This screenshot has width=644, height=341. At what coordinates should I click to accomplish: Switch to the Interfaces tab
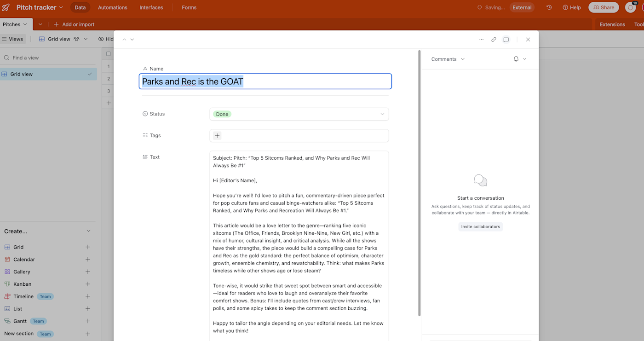[x=151, y=7]
